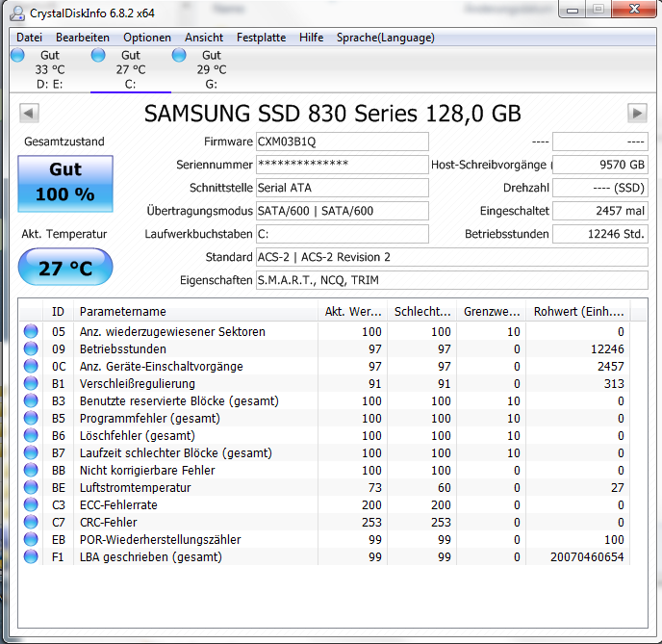Click the blue status orb for drive G:
662x644 pixels.
179,55
